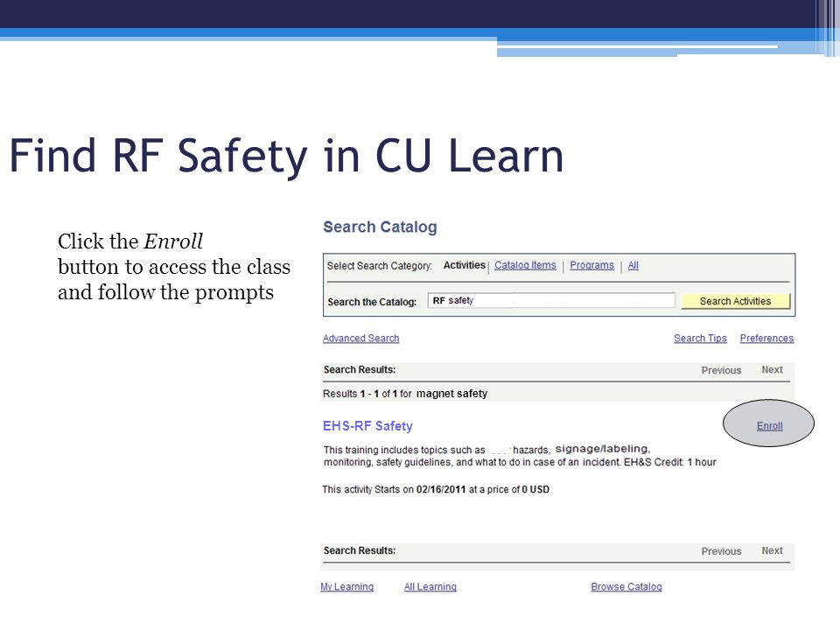Click the bottom Previous results control
840x630 pixels.
(721, 551)
